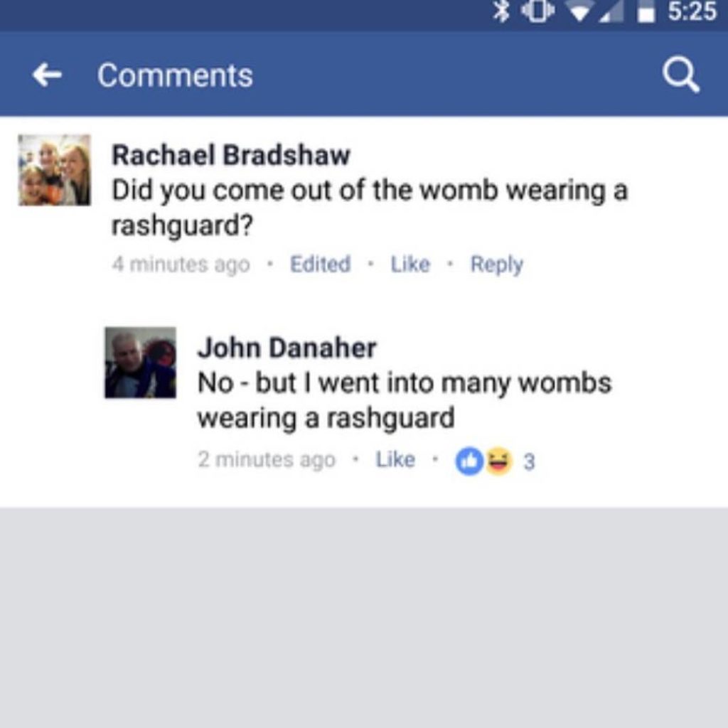The width and height of the screenshot is (728, 728).
Task: Tap the Bluetooth status bar icon
Action: click(501, 11)
